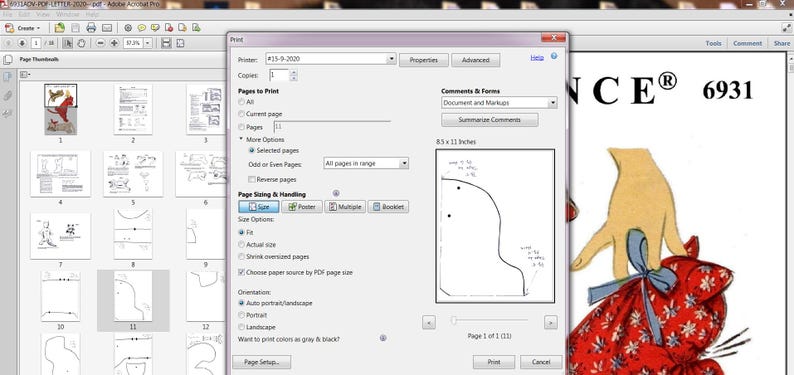794x375 pixels.
Task: Open the Printer selection dropdown
Action: click(x=391, y=59)
